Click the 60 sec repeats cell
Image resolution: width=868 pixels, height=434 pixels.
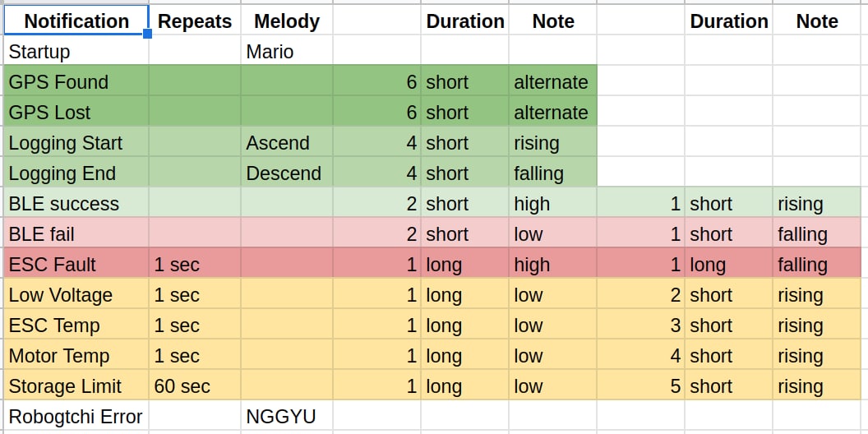pos(195,386)
